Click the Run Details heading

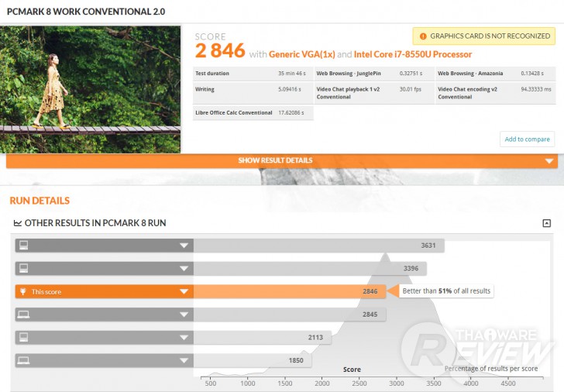[x=40, y=201]
